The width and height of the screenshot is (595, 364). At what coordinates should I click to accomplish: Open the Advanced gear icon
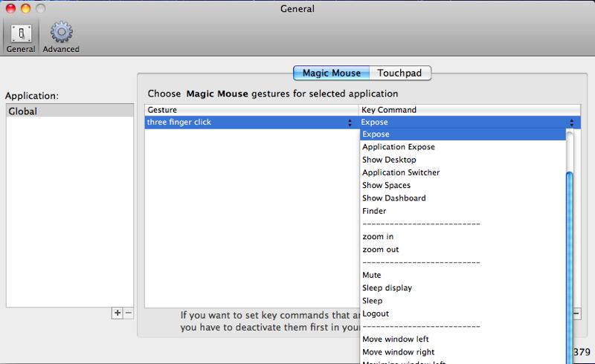[x=61, y=39]
